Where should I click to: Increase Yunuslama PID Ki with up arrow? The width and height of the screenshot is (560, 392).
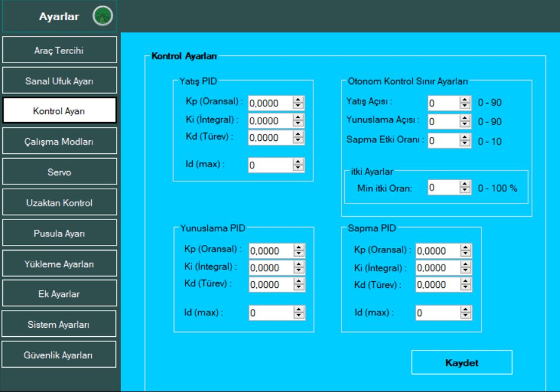point(299,264)
